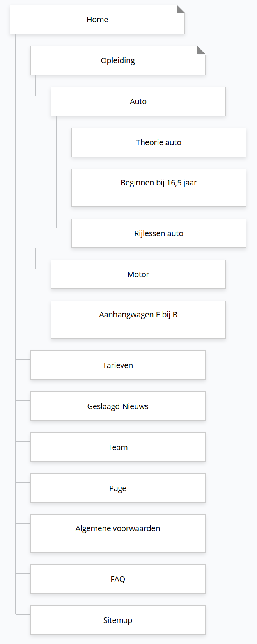Select the FAQ node
The image size is (257, 644).
pyautogui.click(x=118, y=579)
